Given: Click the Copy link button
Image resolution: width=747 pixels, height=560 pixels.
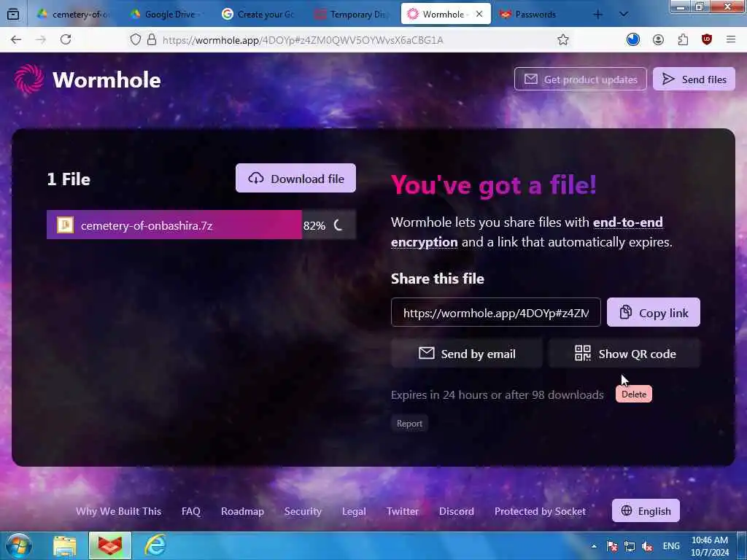Looking at the screenshot, I should coord(653,312).
